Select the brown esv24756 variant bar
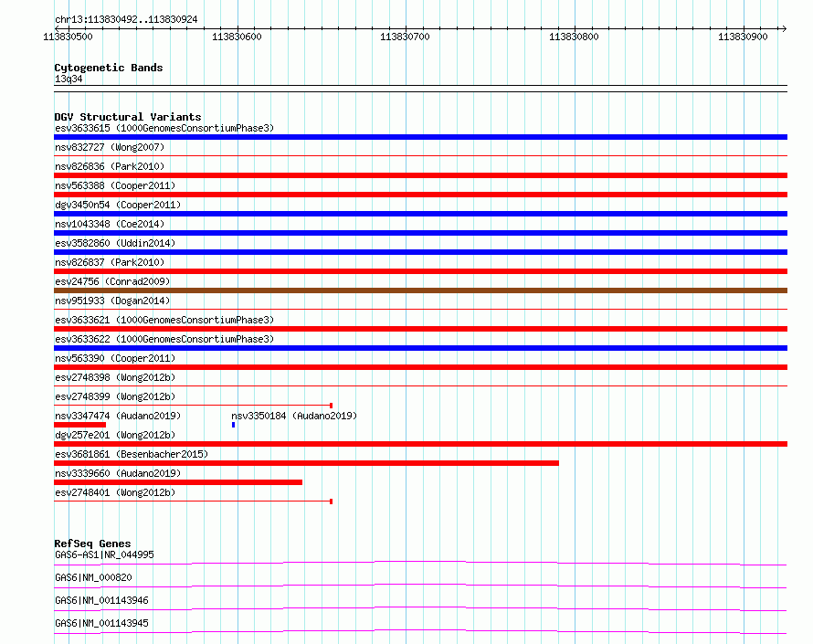813x644 pixels. coord(420,290)
